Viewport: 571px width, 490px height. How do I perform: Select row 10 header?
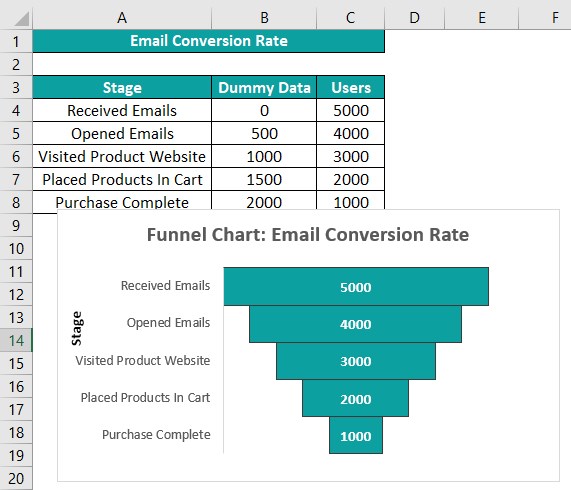coord(16,249)
